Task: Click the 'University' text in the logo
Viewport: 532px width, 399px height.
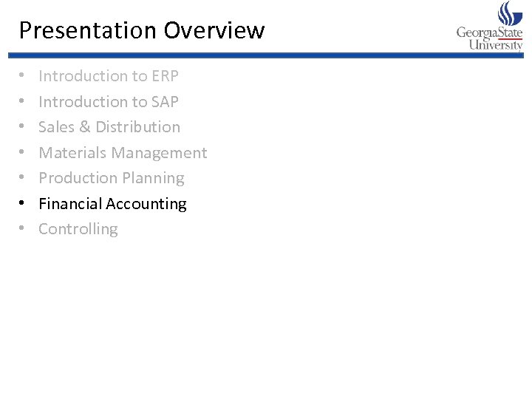Action: point(496,44)
